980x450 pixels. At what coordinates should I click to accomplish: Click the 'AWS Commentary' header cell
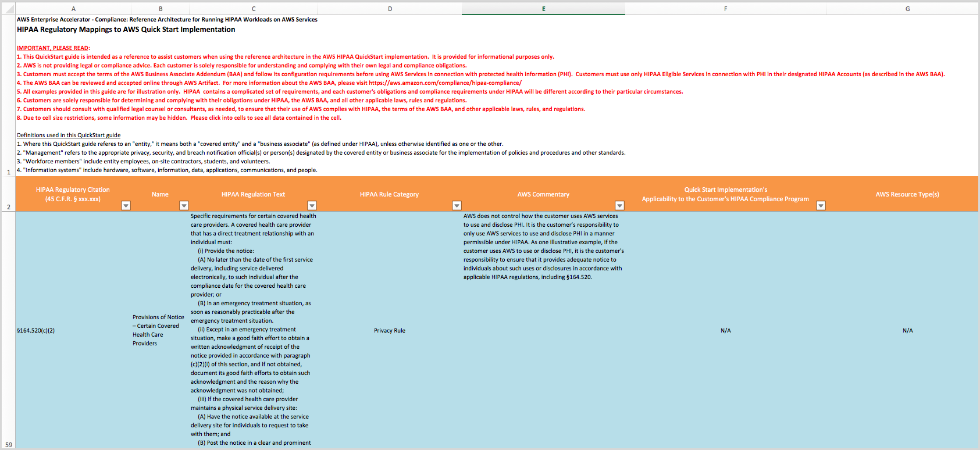543,194
